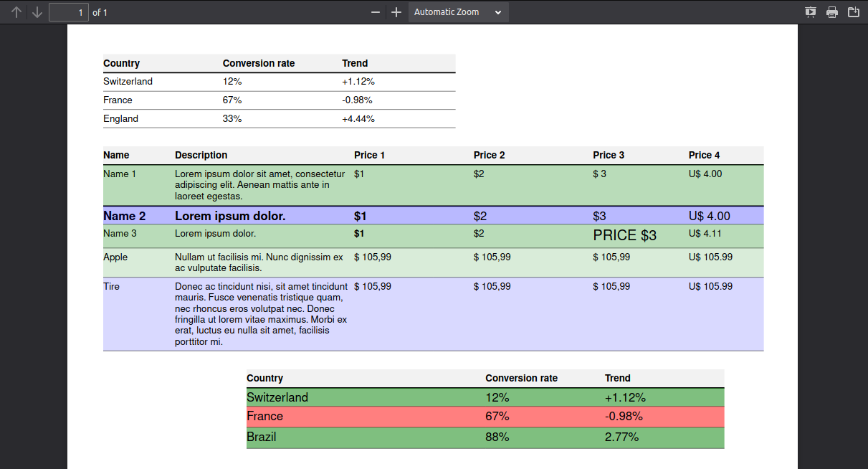Select the 'Apple' row name
Viewport: 868px width, 469px height.
tap(115, 257)
